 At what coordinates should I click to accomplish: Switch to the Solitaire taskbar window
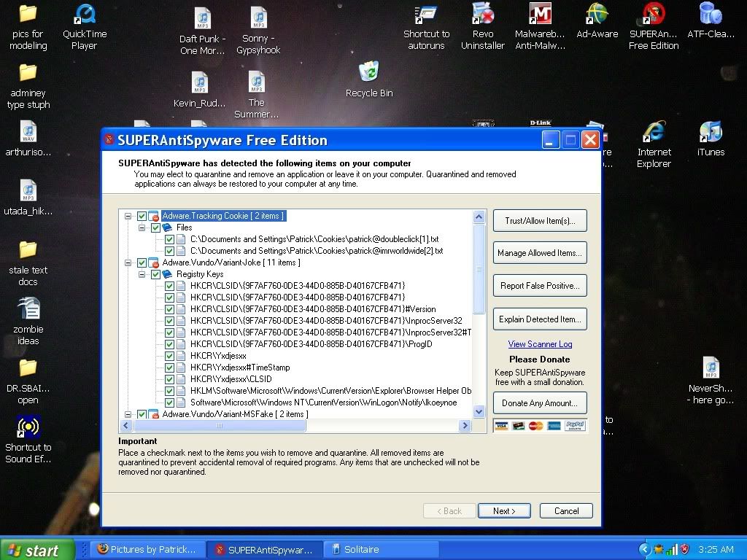coord(381,550)
